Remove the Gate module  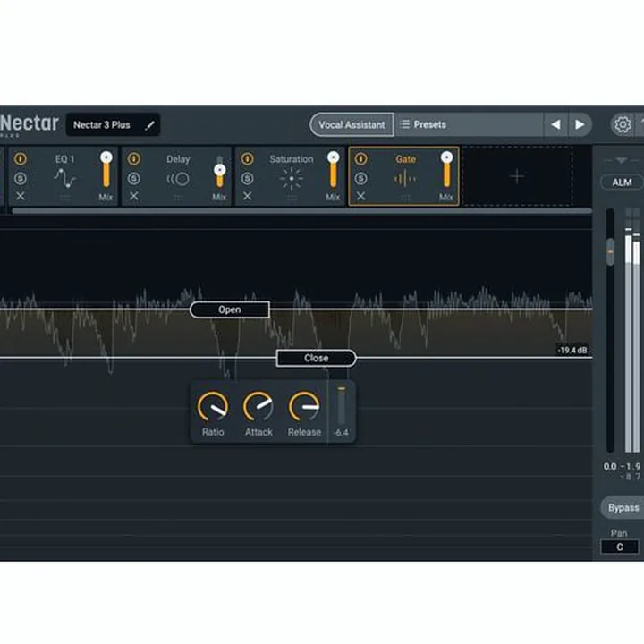pos(360,196)
